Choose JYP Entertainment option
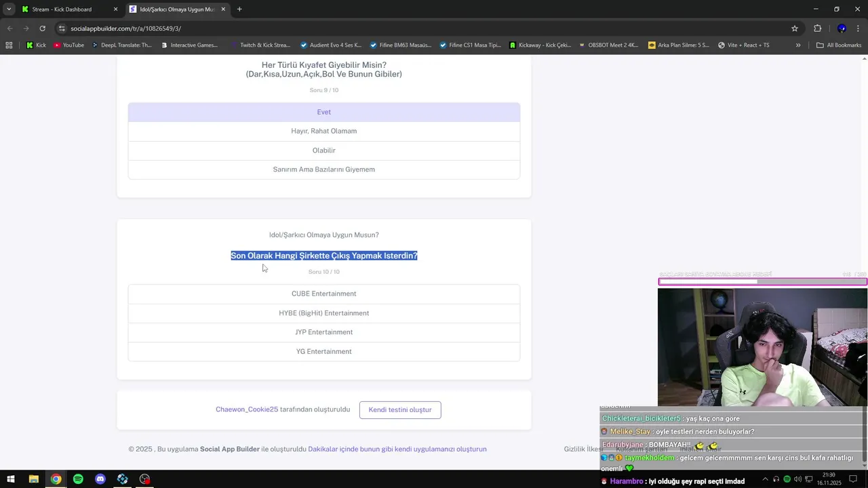 coord(324,332)
